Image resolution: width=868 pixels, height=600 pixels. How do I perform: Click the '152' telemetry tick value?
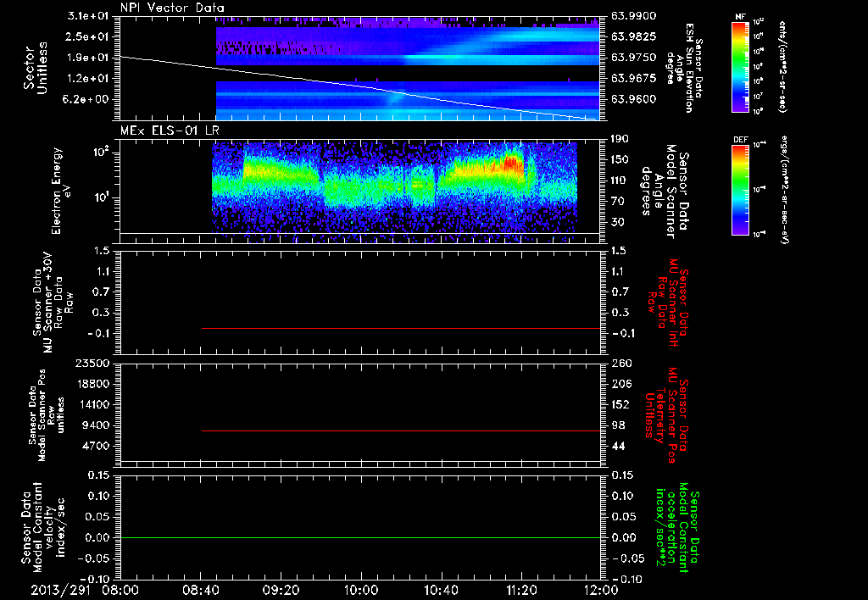620,404
